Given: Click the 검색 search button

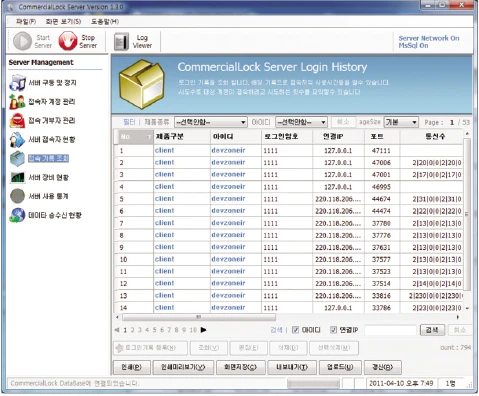Looking at the screenshot, I should [432, 330].
